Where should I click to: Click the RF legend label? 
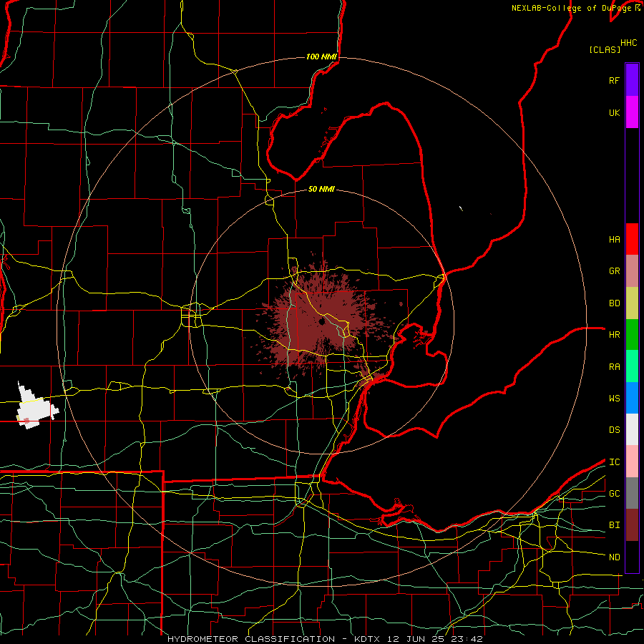coord(614,80)
